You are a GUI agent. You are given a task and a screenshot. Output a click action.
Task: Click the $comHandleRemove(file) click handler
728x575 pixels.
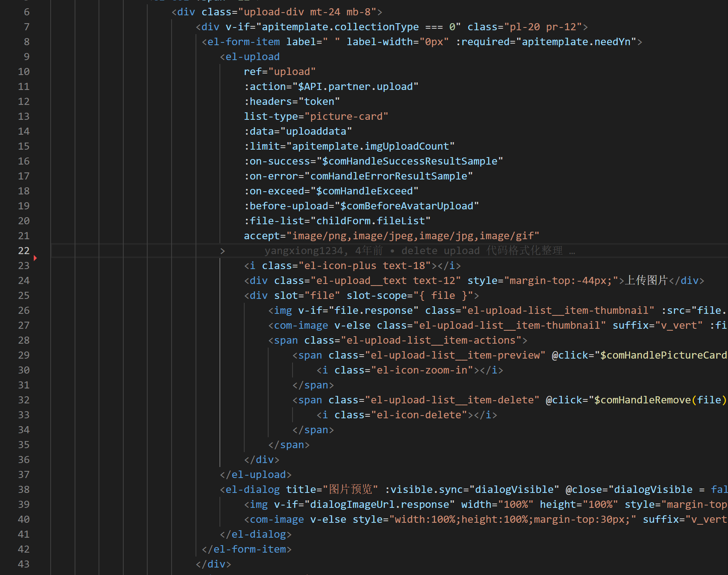coord(660,400)
